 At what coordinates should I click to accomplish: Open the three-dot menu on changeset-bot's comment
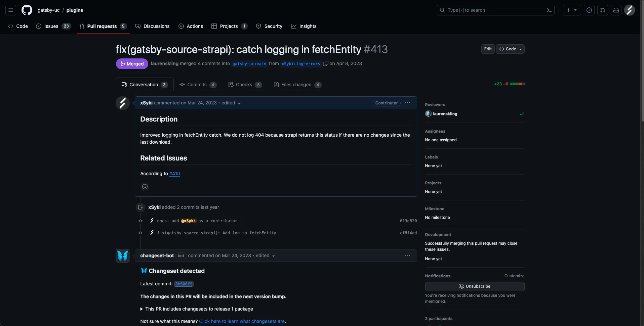coord(407,255)
